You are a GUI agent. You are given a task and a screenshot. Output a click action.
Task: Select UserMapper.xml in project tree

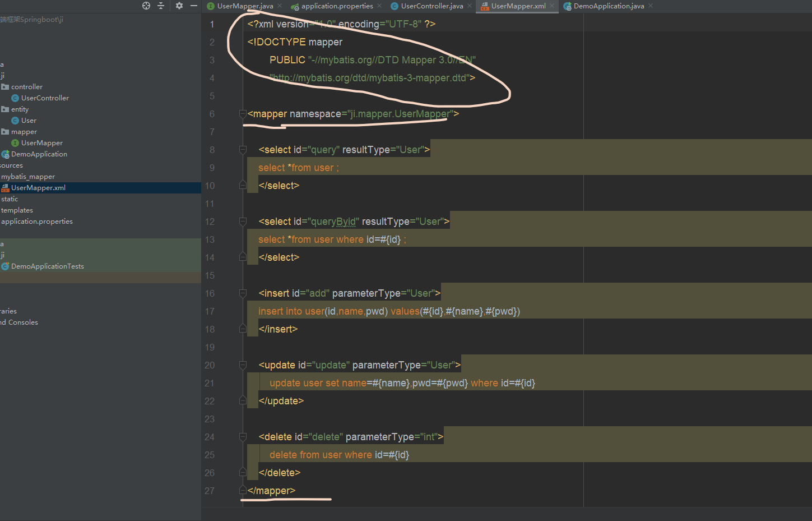point(38,188)
